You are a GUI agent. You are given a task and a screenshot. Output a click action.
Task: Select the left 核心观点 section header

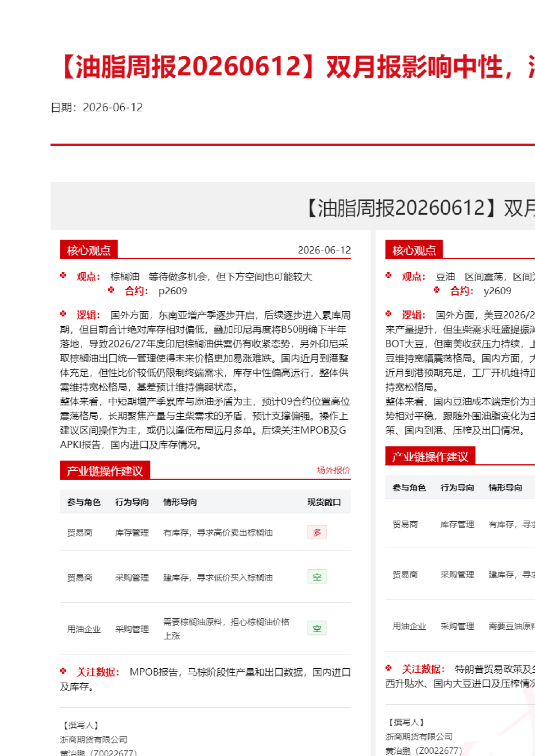coord(89,250)
